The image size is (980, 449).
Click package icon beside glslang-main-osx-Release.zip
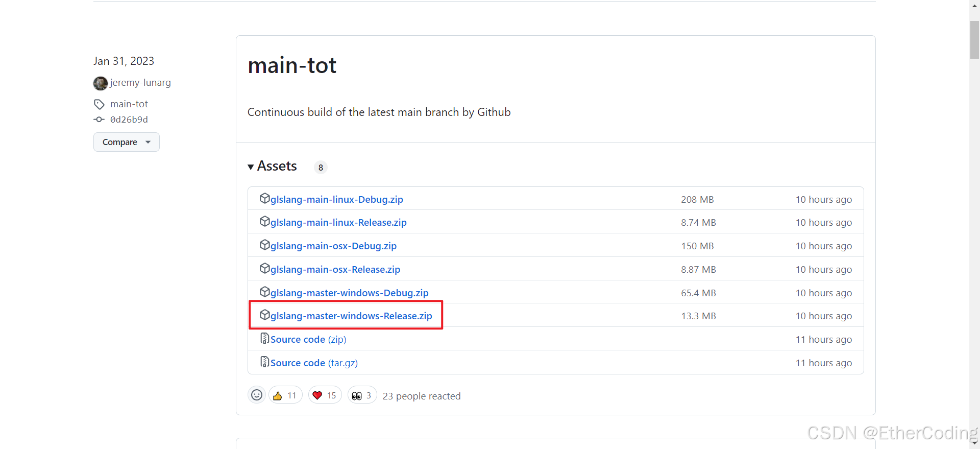(264, 268)
